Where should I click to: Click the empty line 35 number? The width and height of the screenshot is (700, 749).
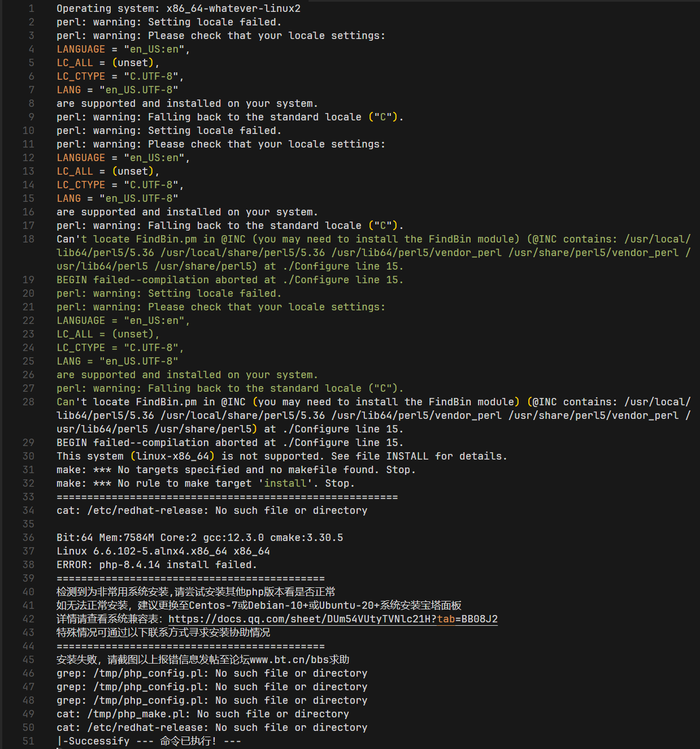tap(28, 524)
